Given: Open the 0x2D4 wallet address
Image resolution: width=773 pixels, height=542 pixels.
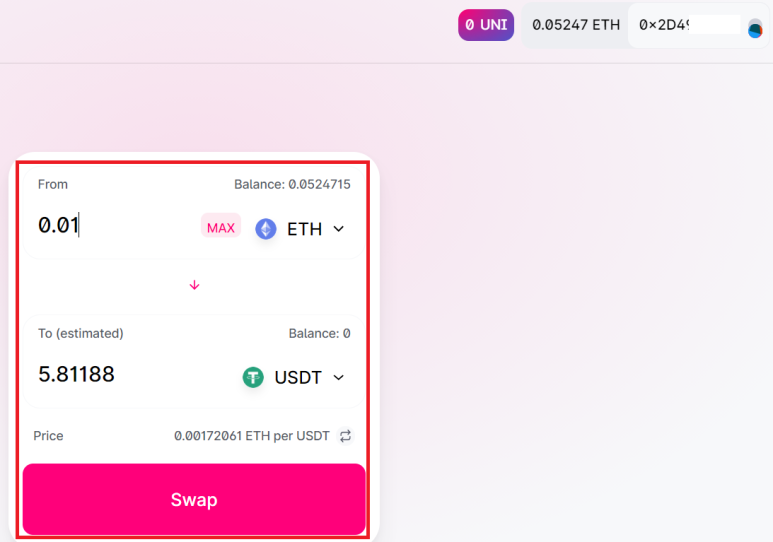Looking at the screenshot, I should pos(664,25).
